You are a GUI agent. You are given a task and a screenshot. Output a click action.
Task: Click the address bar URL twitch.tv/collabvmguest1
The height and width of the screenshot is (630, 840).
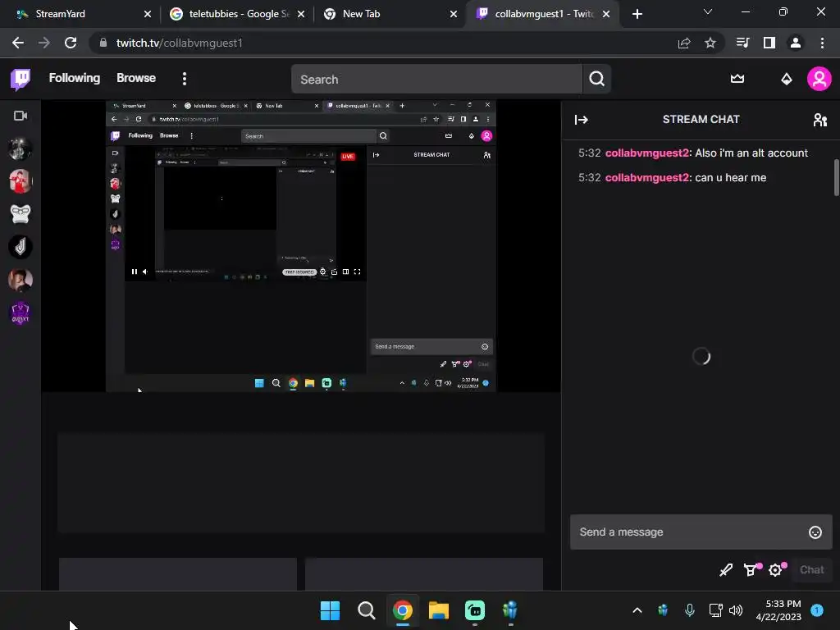pyautogui.click(x=179, y=43)
